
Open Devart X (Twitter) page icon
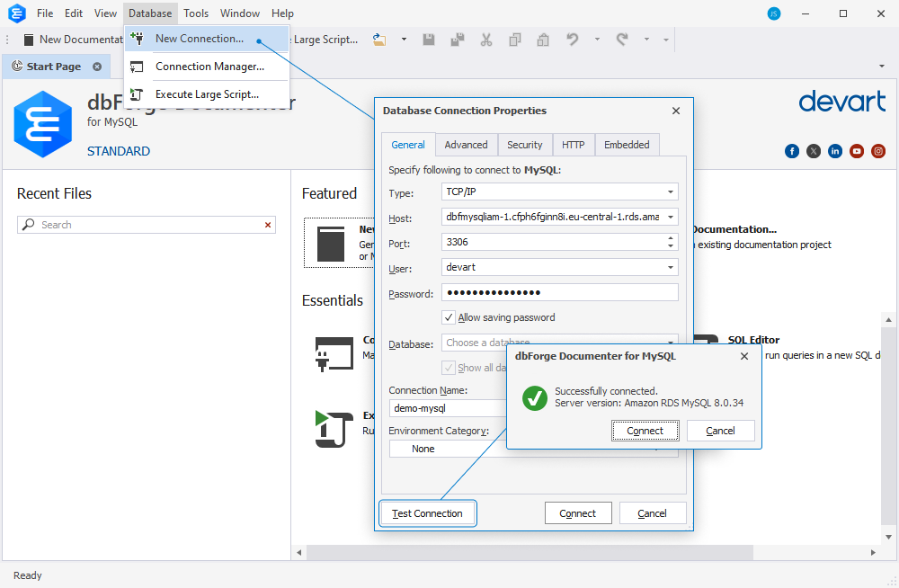814,151
